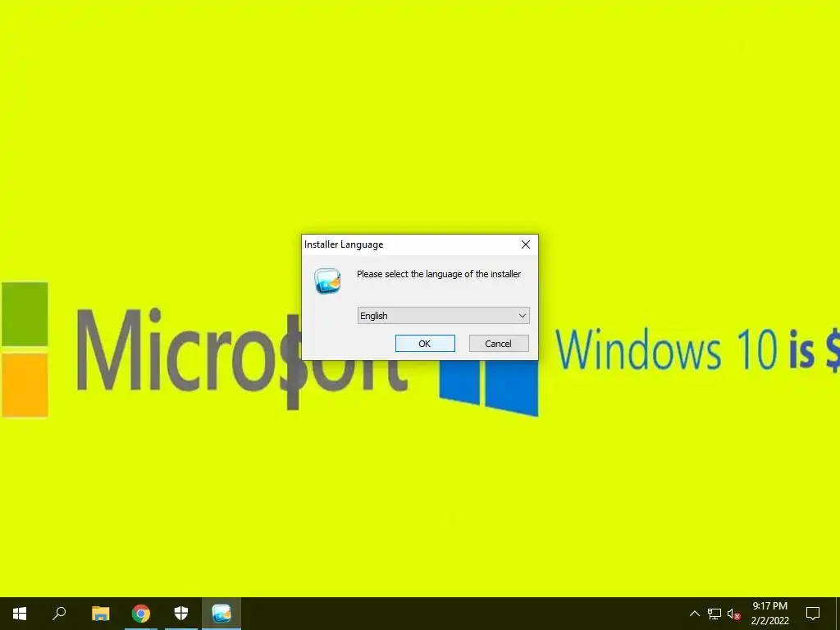The height and width of the screenshot is (630, 840).
Task: Cancel the installer language dialog
Action: pos(499,344)
